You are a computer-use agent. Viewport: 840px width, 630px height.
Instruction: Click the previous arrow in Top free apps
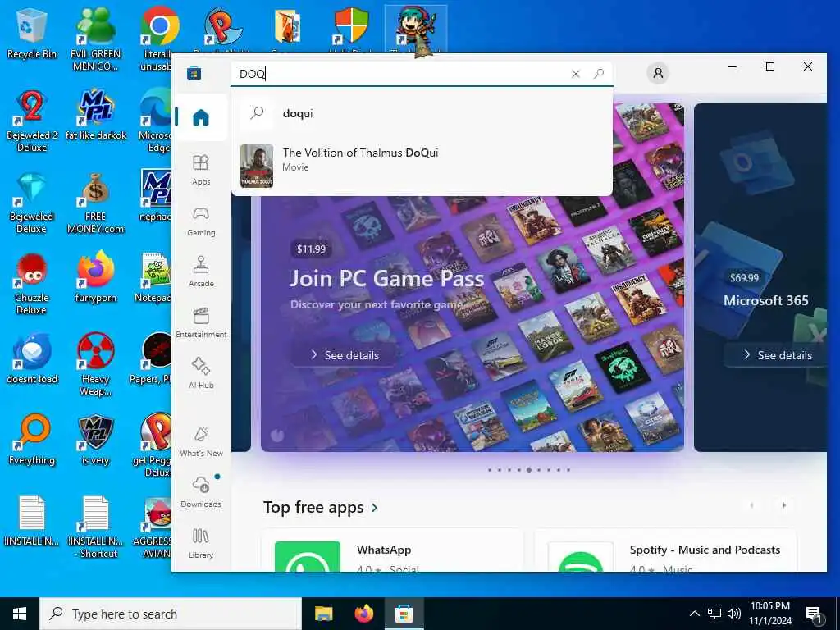pos(751,505)
